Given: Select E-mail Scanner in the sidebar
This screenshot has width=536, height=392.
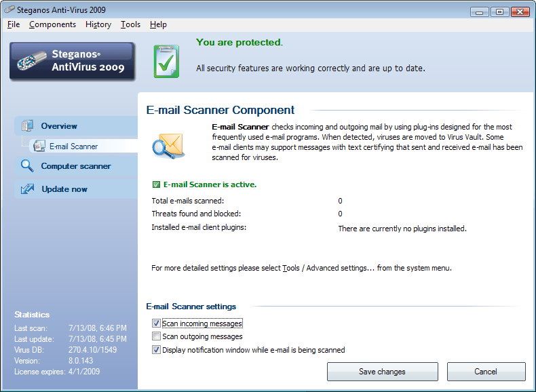Looking at the screenshot, I should click(x=83, y=146).
